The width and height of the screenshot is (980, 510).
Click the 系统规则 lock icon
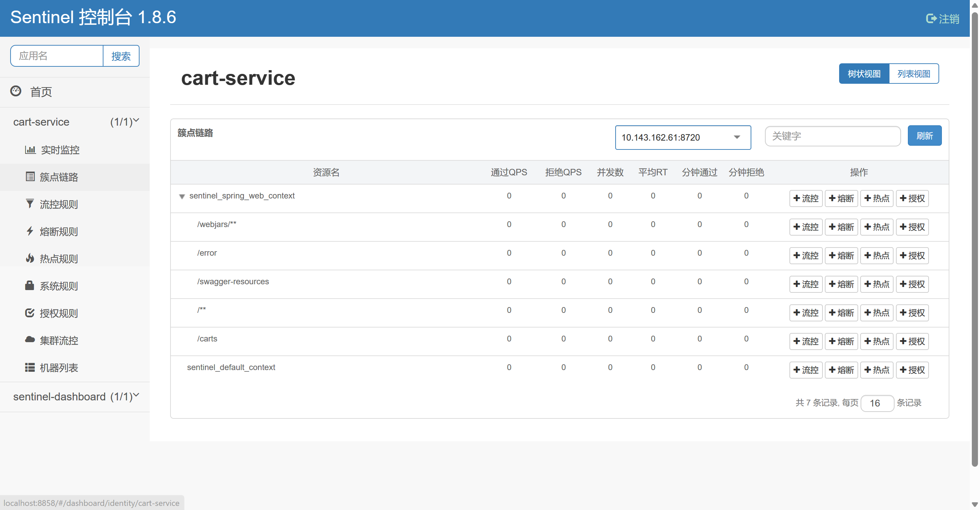pos(30,285)
